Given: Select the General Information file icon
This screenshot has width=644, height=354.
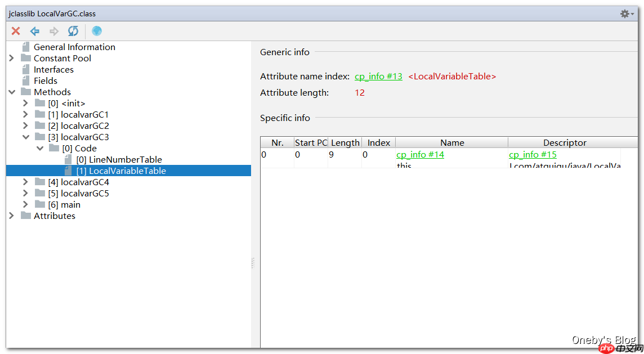Looking at the screenshot, I should click(x=26, y=47).
